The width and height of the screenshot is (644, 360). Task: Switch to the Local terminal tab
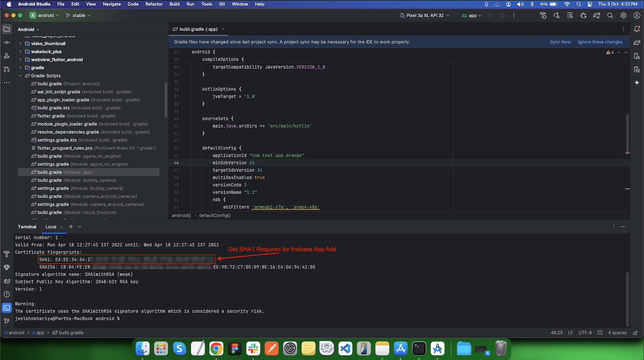coord(51,227)
